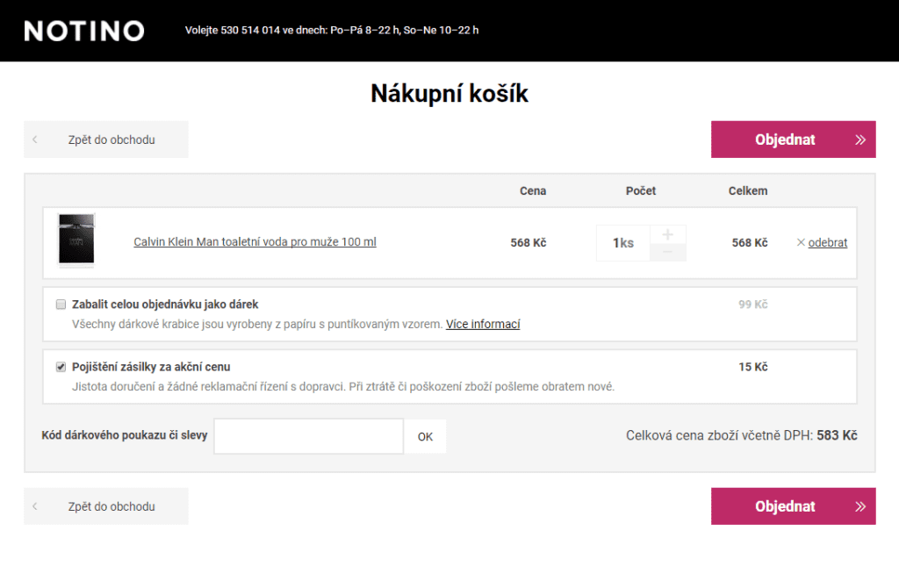Click the X icon next to odebrat
The image size is (899, 588).
pyautogui.click(x=801, y=242)
